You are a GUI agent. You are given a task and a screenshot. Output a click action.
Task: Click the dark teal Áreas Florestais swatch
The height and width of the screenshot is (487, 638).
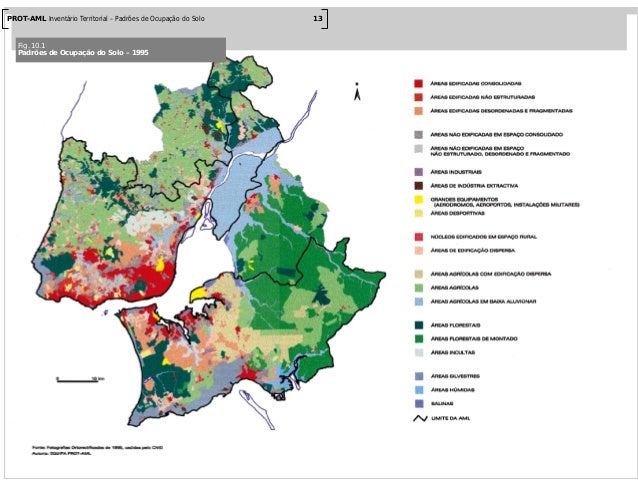[418, 325]
